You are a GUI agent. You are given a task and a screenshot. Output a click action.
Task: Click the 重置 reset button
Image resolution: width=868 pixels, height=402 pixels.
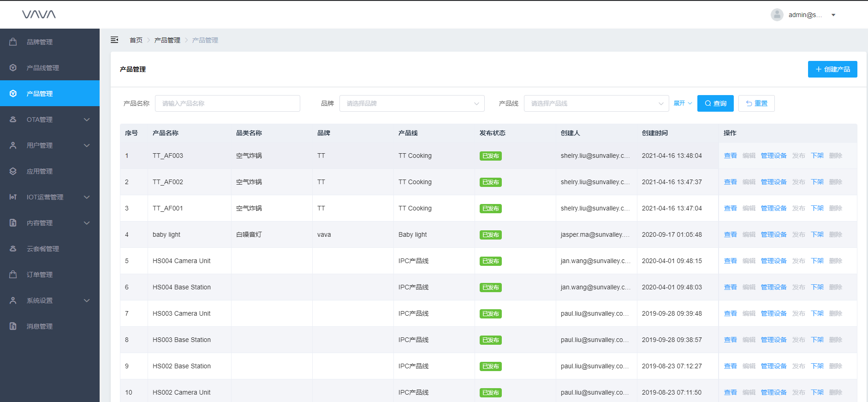[756, 103]
